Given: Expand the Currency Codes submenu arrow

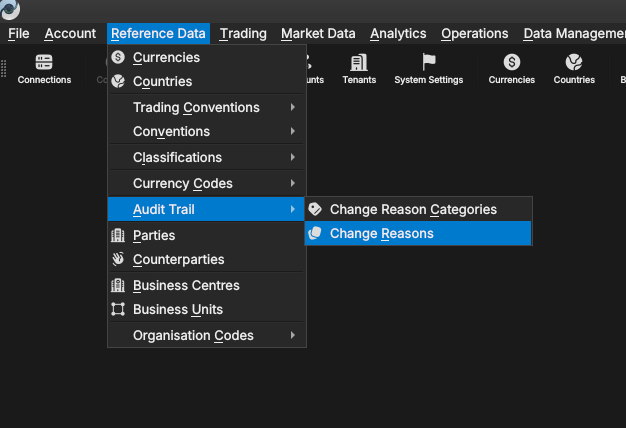Looking at the screenshot, I should click(293, 183).
